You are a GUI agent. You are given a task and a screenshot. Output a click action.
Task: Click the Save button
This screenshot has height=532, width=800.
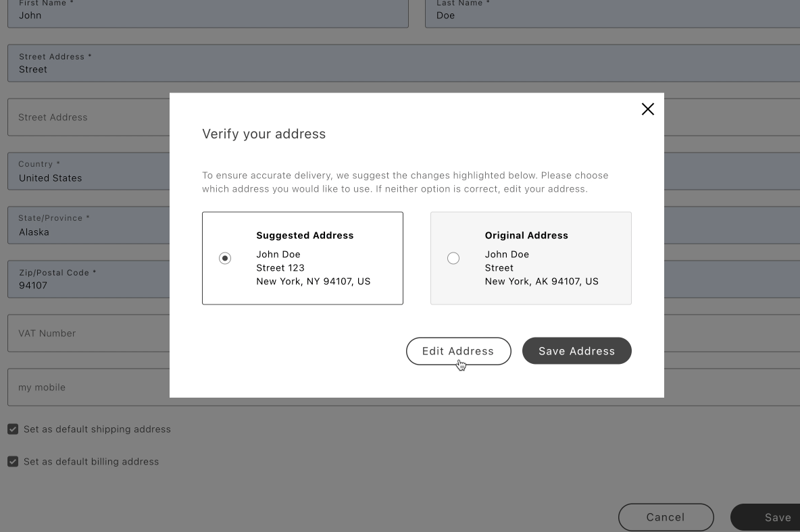(778, 516)
